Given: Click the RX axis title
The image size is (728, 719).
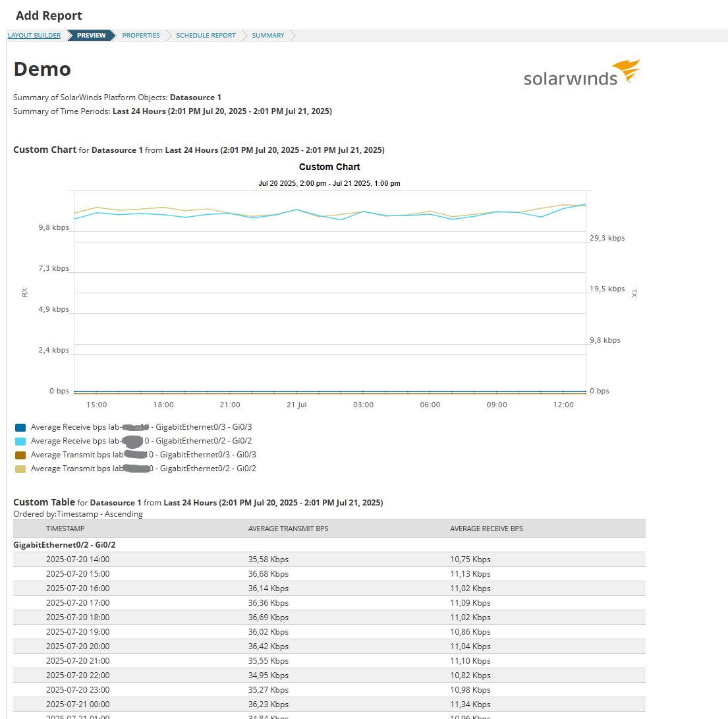Looking at the screenshot, I should pos(24,293).
